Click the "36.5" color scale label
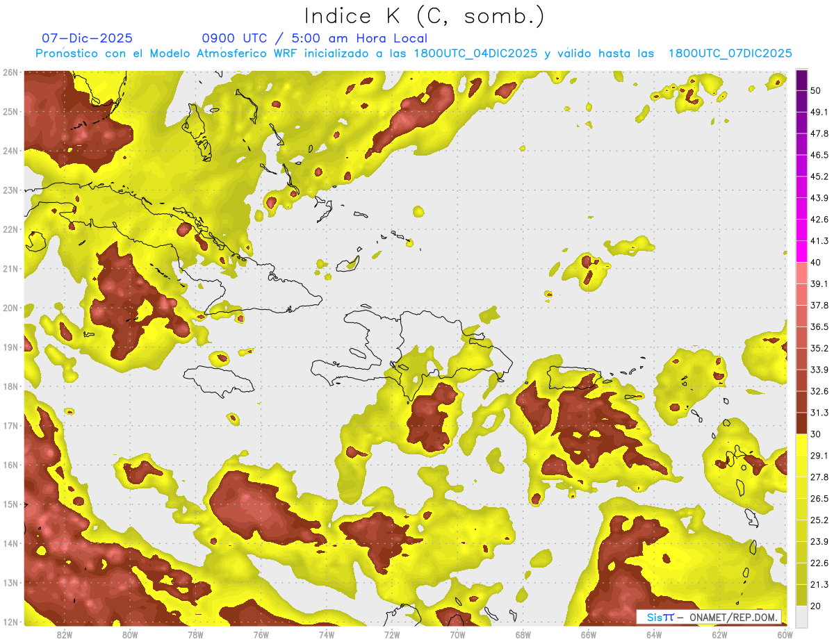 819,327
